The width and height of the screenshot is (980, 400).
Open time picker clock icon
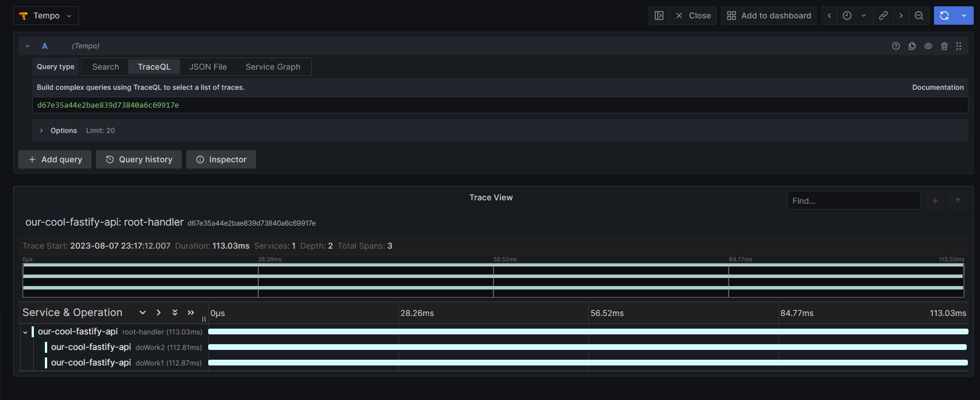(x=847, y=16)
